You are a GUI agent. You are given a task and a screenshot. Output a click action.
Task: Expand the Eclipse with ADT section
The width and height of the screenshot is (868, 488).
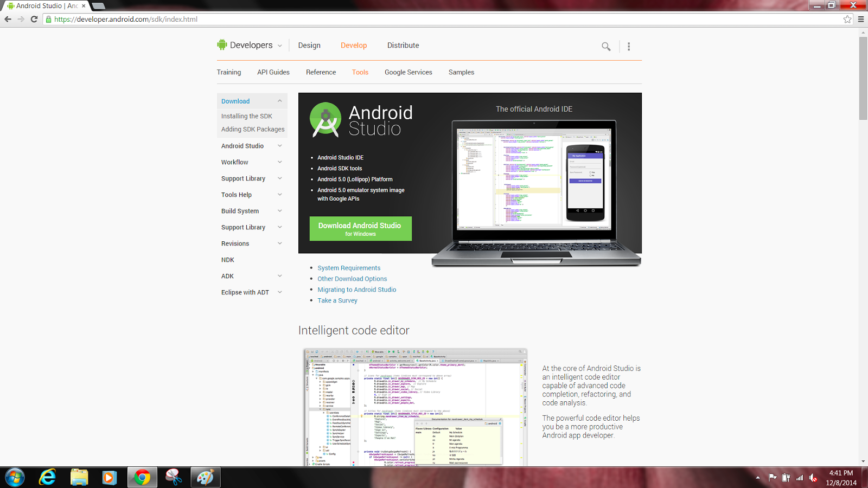click(280, 292)
